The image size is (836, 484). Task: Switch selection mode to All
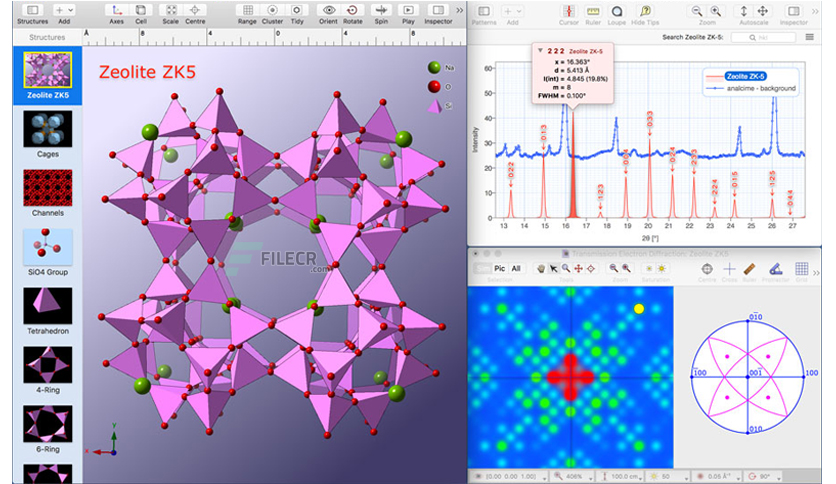click(x=516, y=268)
